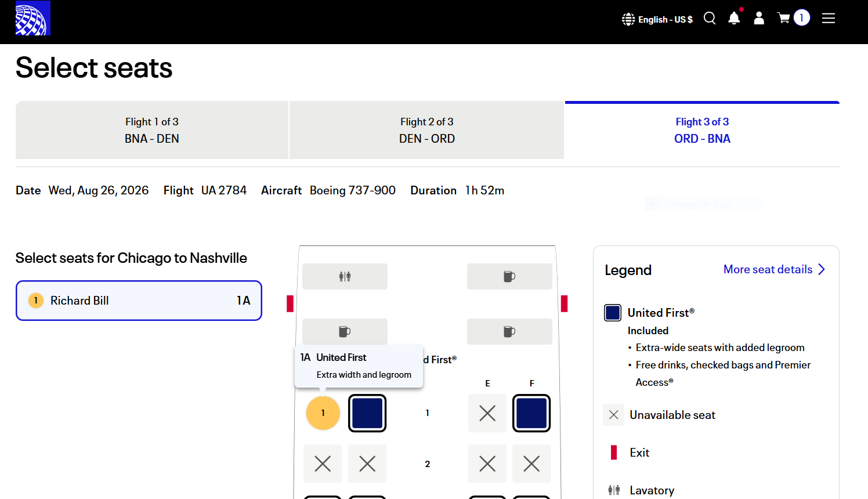Viewport: 868px width, 499px height.
Task: Open the hamburger main menu
Action: click(829, 19)
